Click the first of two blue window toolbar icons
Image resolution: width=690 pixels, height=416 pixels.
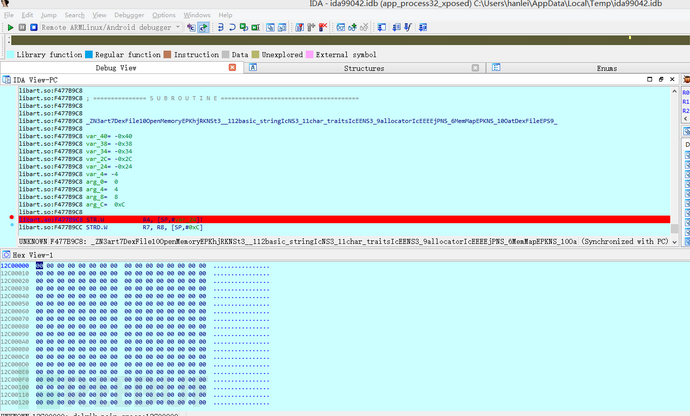(x=270, y=27)
